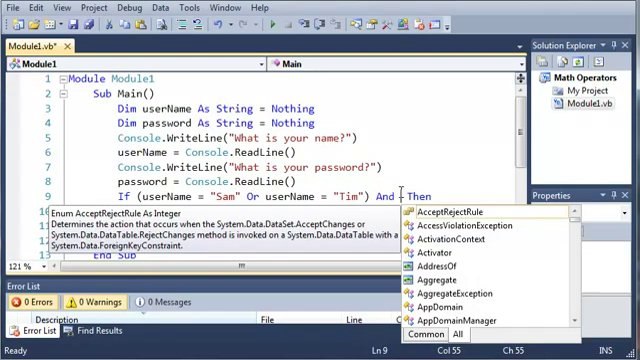Select the Error List bottom tab
The height and width of the screenshot is (360, 640).
point(33,331)
